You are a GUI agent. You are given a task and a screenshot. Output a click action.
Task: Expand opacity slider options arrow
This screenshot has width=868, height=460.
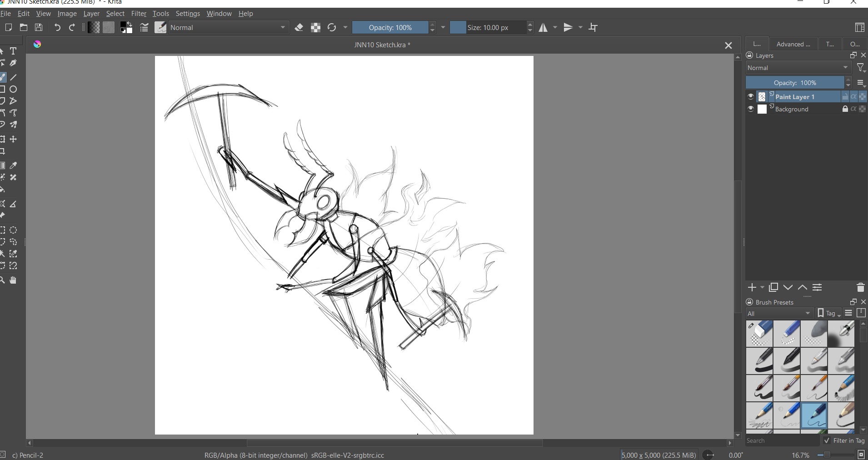point(443,28)
